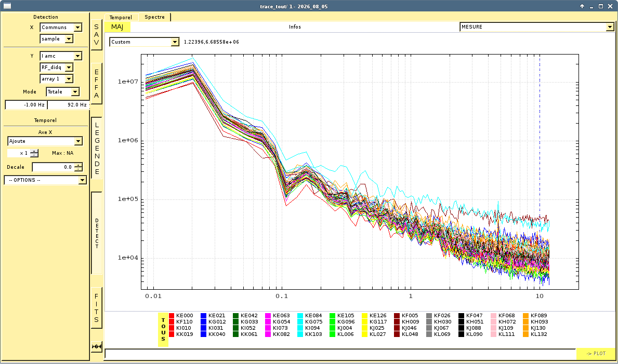Click the yellow MAJ button
The image size is (618, 364).
tap(117, 27)
